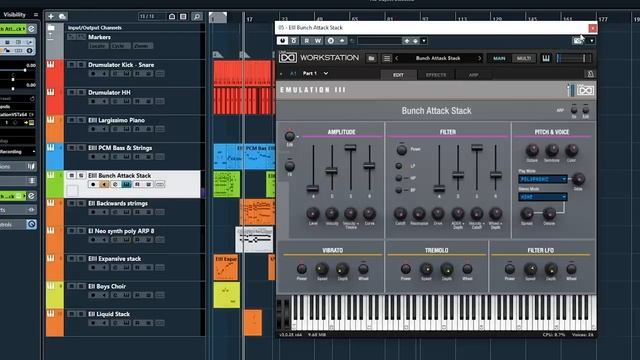Open the snapshot camera icon in plugin header
The height and width of the screenshot is (360, 640).
578,41
